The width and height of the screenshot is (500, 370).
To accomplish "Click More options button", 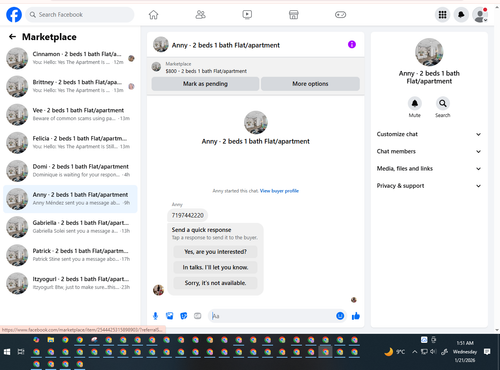I will coord(310,84).
